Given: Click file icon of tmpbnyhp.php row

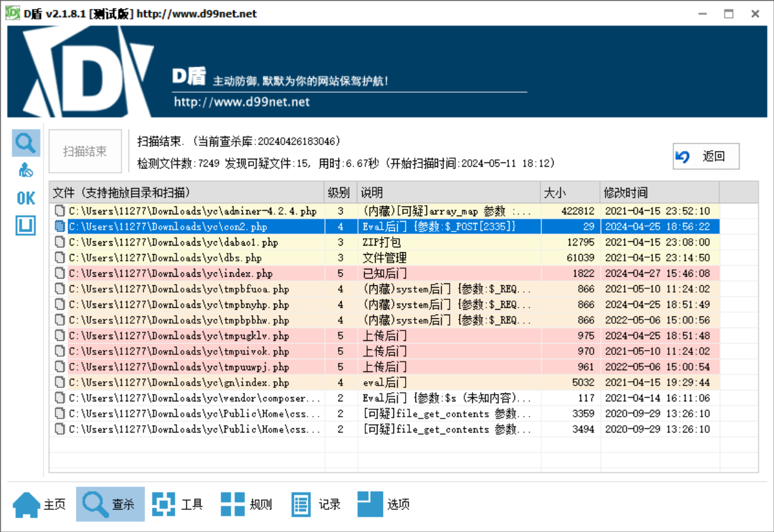Looking at the screenshot, I should pos(60,305).
